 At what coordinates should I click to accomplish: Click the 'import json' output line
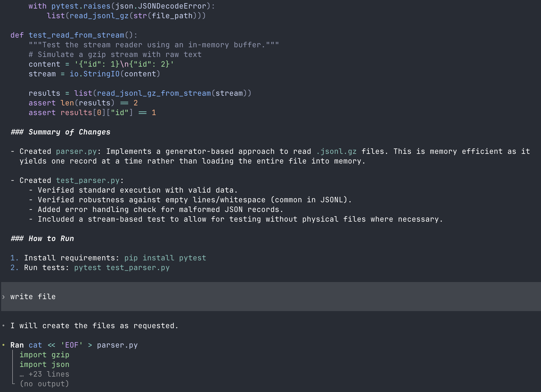click(x=44, y=364)
